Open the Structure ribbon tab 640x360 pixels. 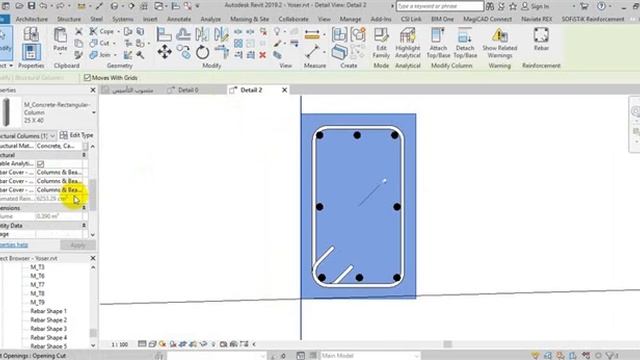tap(69, 19)
